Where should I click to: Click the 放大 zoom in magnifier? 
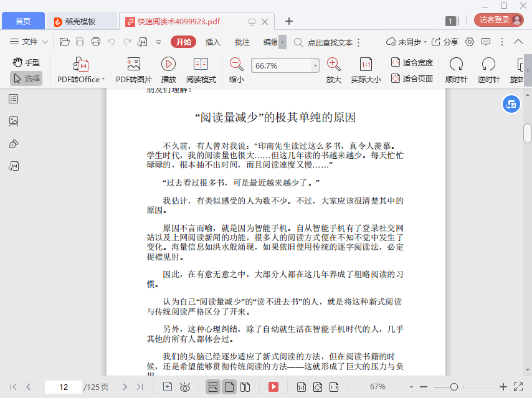click(333, 70)
